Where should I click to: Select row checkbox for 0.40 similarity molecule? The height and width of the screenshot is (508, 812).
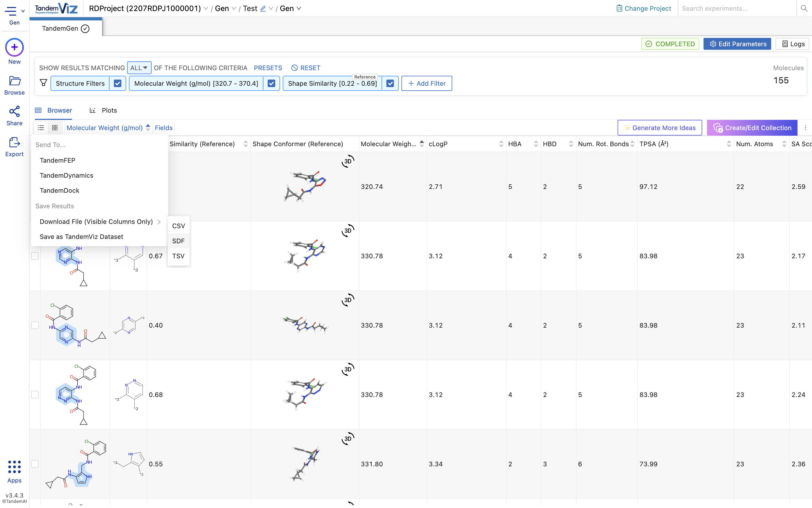[x=35, y=325]
